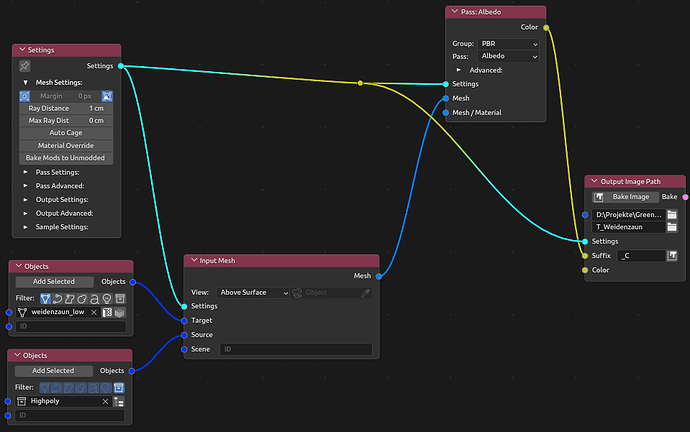The width and height of the screenshot is (690, 432).
Task: Click the Bake Image button icon
Action: [x=599, y=197]
